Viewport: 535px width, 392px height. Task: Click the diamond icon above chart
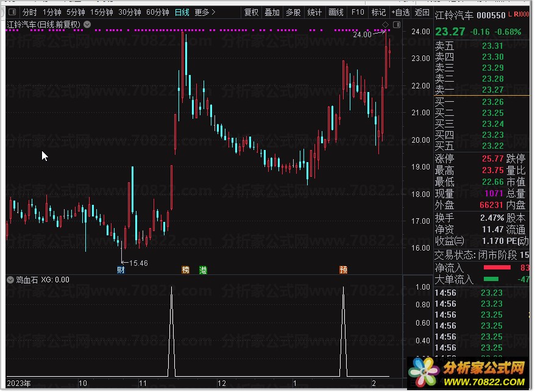386,24
